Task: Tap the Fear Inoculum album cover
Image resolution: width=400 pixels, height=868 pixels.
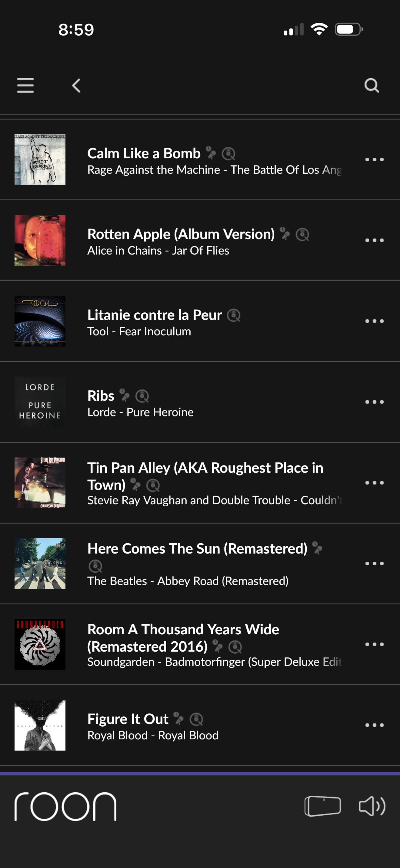Action: point(40,321)
